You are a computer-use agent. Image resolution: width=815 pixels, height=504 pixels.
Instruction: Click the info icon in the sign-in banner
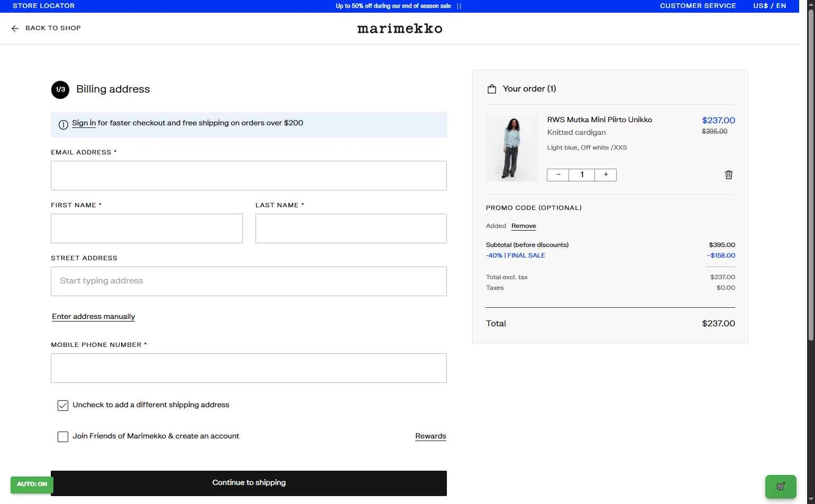coord(63,125)
